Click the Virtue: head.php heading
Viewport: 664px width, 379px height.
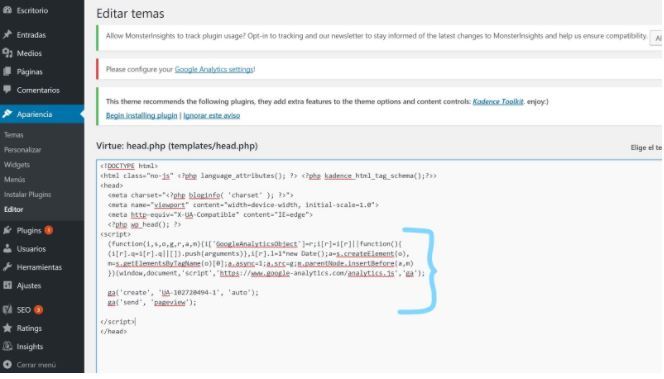click(x=177, y=146)
